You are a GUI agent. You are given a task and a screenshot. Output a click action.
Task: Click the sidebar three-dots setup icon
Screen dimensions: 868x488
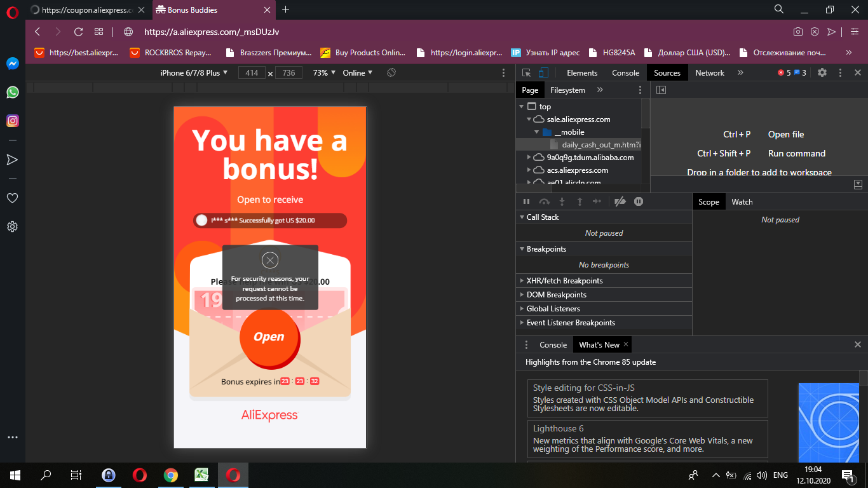click(12, 437)
